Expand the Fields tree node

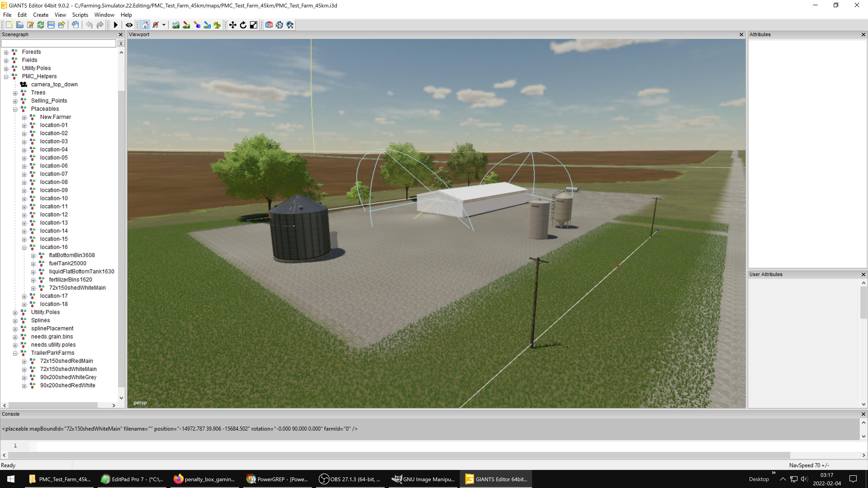(x=6, y=61)
